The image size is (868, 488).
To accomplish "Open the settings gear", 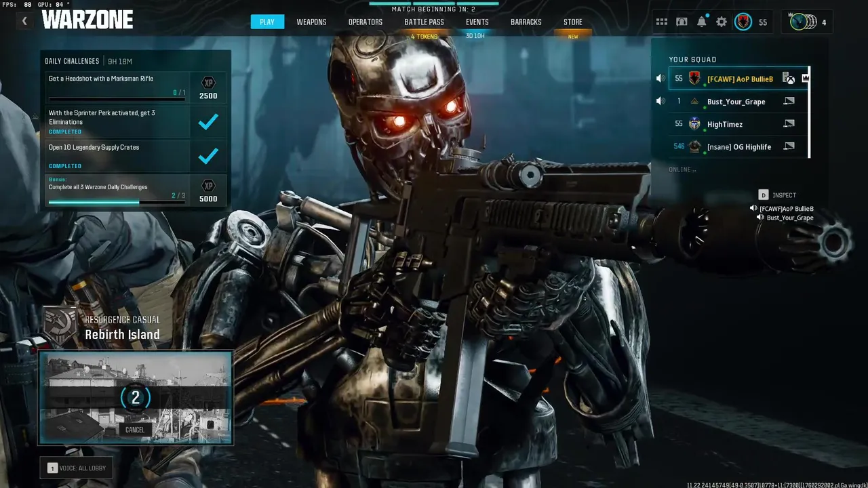I will [x=722, y=22].
